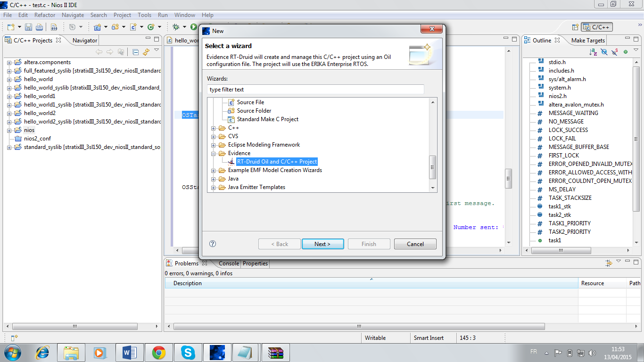Toggle Sort alphabetically in Outline panel
Viewport: 644px width, 362px height.
click(593, 52)
